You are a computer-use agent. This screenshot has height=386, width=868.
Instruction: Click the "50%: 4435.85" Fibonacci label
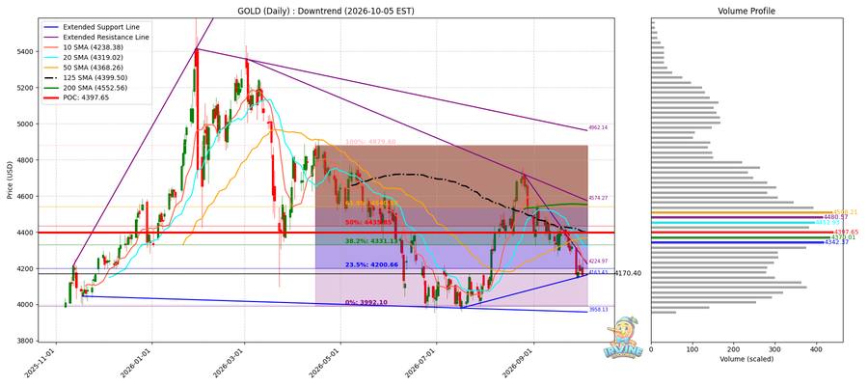pos(368,222)
